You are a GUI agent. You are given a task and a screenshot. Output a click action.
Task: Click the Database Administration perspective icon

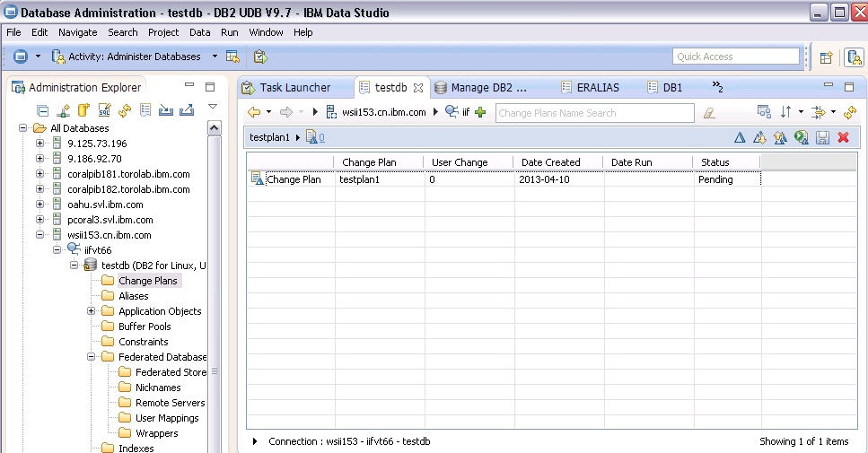[855, 57]
